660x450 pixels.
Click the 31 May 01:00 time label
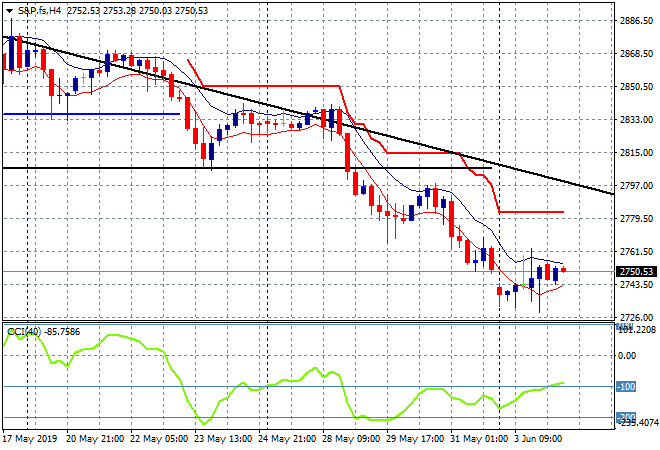[x=479, y=439]
